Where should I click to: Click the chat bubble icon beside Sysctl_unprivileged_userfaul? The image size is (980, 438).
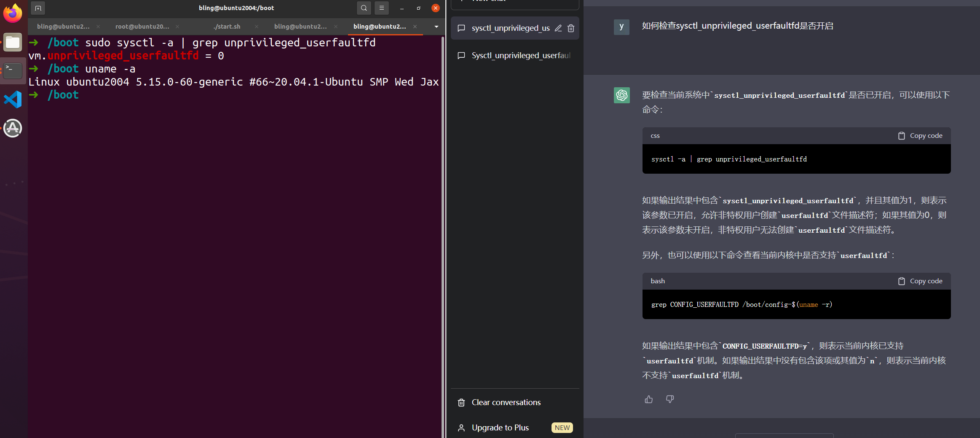[x=461, y=55]
